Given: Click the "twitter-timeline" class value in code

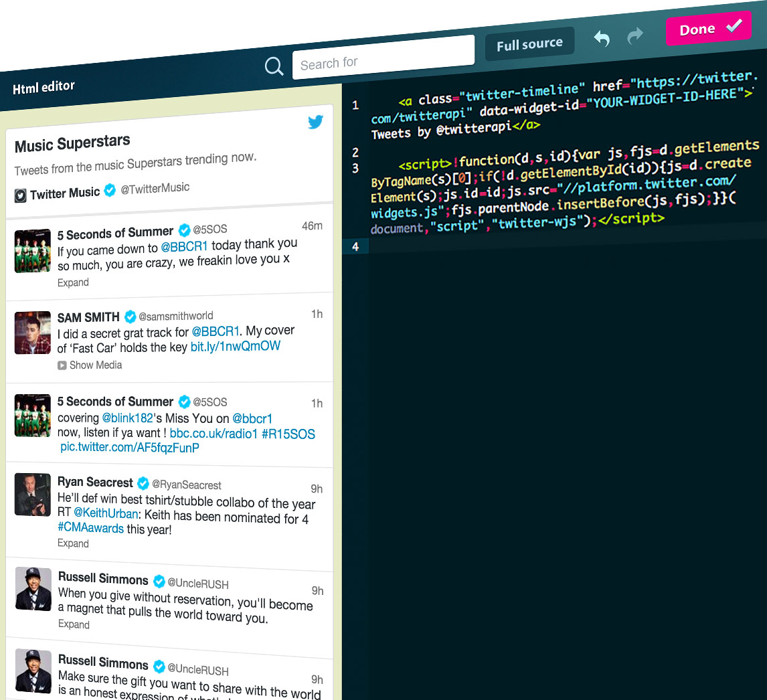Looking at the screenshot, I should [x=522, y=92].
